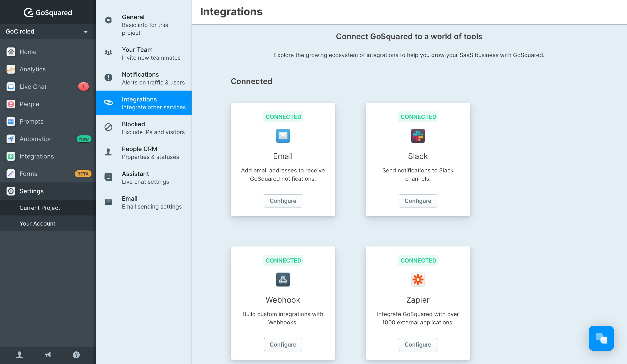Click the Email integration envelope icon

[283, 136]
